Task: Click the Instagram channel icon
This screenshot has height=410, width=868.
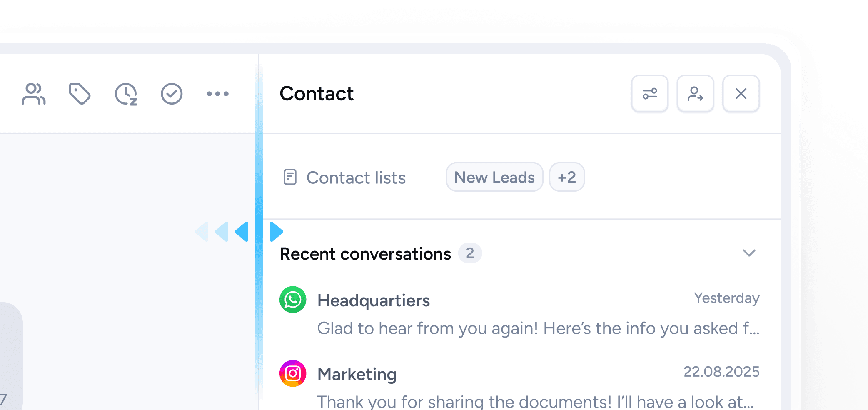Action: 293,373
